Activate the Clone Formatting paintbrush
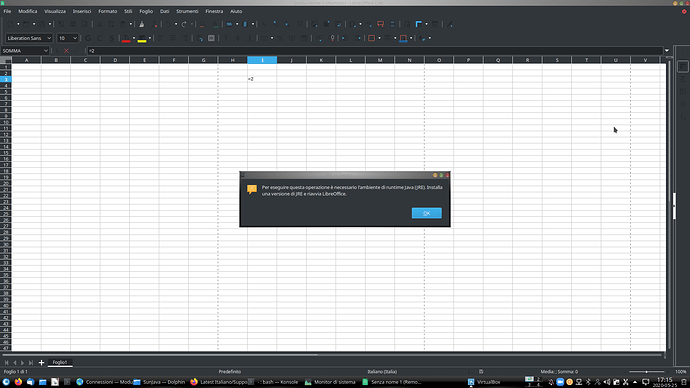The height and width of the screenshot is (388, 690). [141, 24]
